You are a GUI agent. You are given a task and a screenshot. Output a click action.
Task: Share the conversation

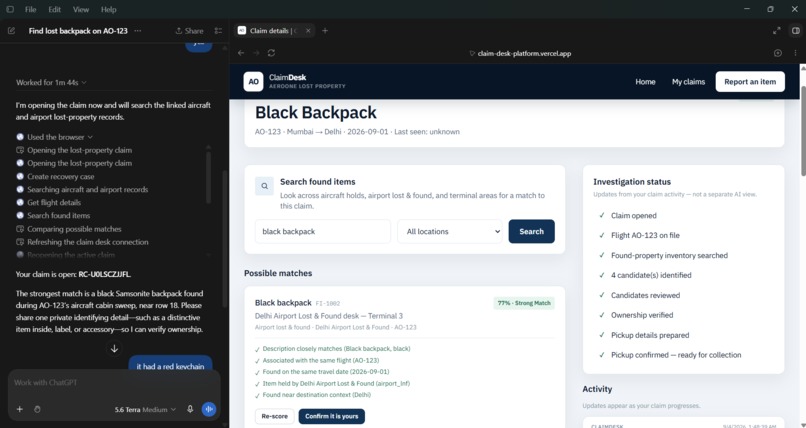click(x=189, y=31)
